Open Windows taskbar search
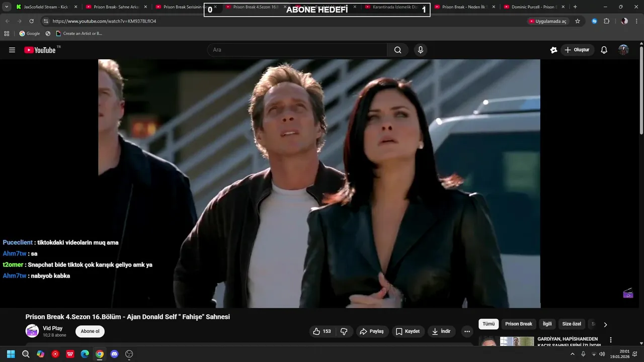Screen dimensions: 644x362 [26, 354]
